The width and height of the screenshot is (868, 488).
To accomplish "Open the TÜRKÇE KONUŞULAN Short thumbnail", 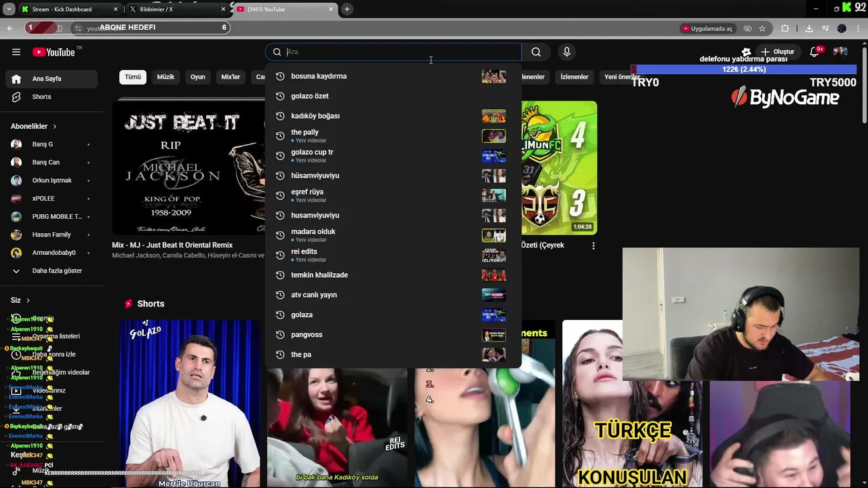I will click(x=631, y=404).
